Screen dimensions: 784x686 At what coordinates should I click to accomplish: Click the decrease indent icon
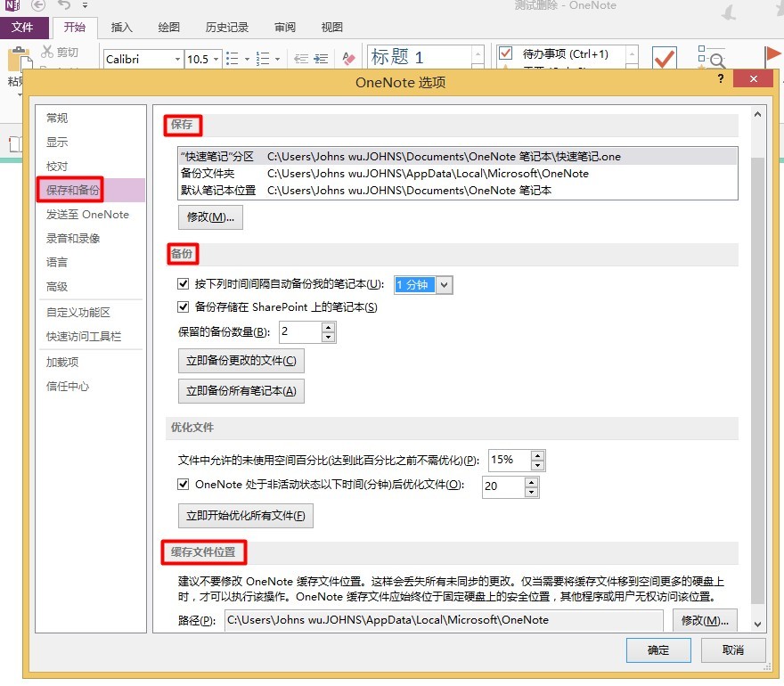tap(301, 59)
